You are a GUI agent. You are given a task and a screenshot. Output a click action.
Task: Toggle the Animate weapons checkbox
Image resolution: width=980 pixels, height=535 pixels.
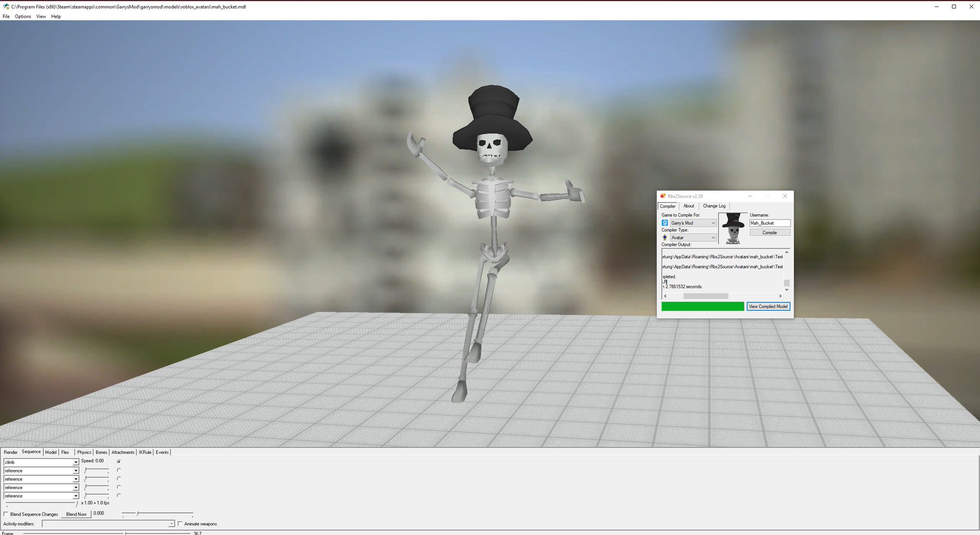[180, 524]
